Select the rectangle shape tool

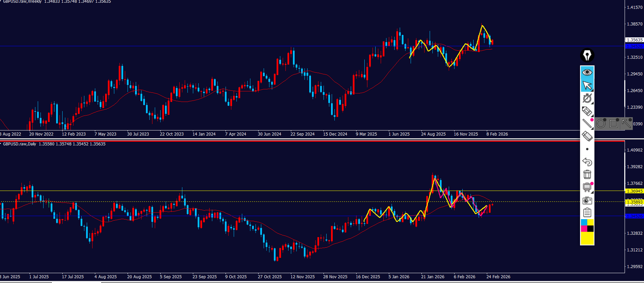click(614, 124)
